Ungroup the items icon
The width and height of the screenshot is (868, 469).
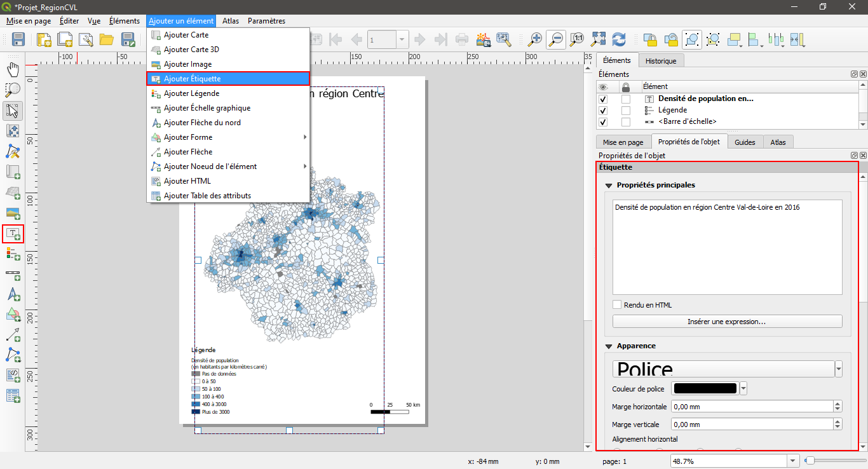tap(713, 39)
